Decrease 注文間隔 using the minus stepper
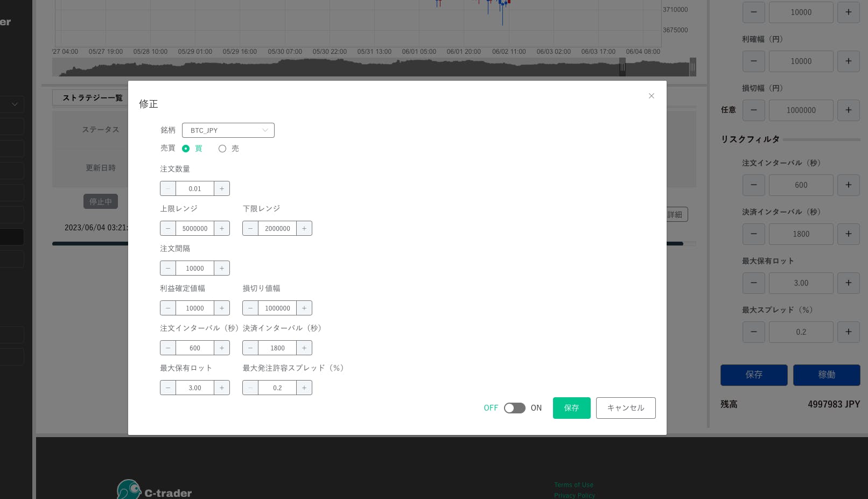Image resolution: width=868 pixels, height=499 pixels. tap(167, 268)
